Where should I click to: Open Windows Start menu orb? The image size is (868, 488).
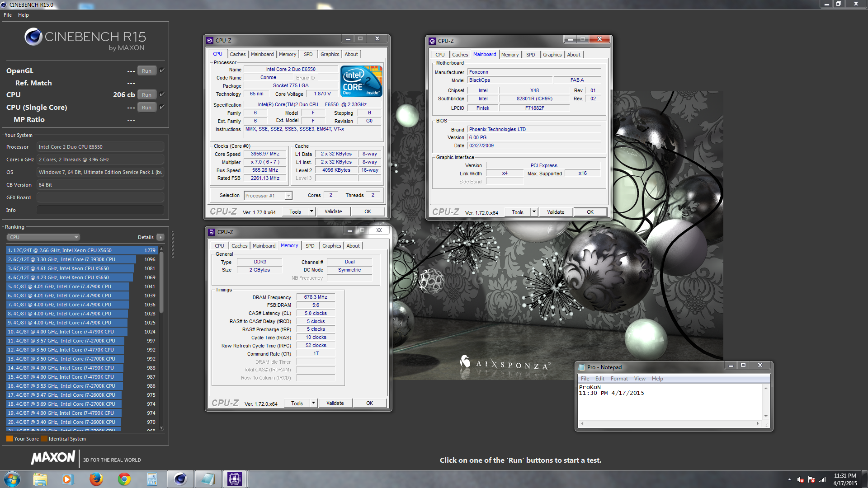(x=12, y=479)
